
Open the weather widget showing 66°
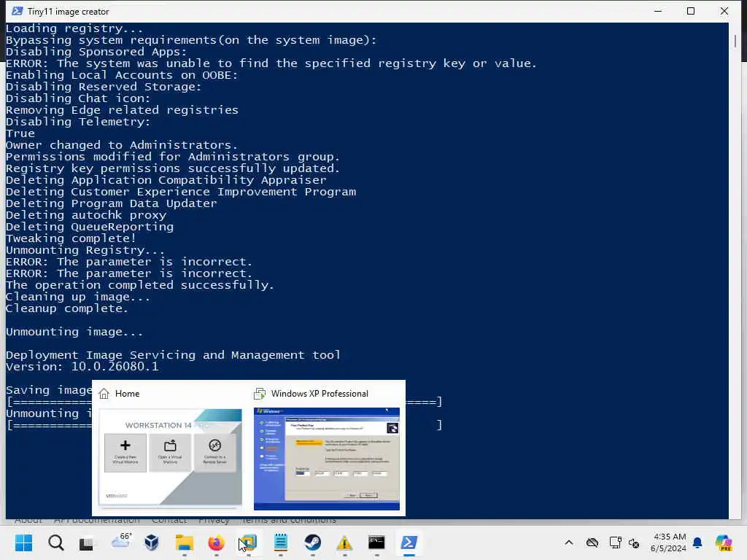121,541
